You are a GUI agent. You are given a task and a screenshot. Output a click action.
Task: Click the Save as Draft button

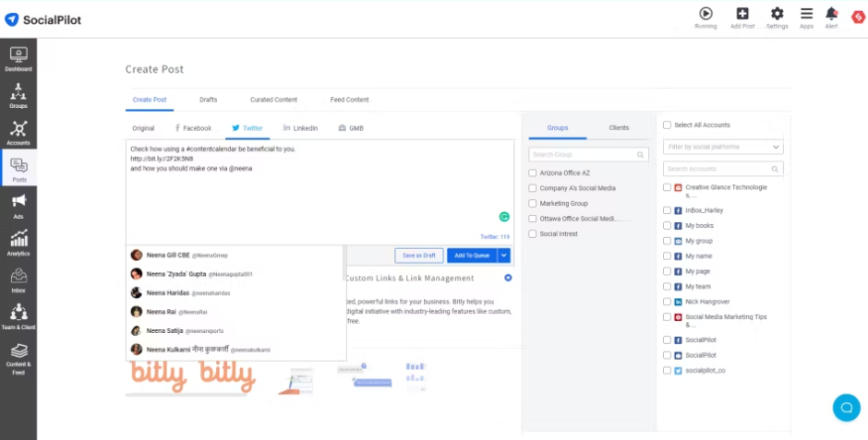click(418, 256)
